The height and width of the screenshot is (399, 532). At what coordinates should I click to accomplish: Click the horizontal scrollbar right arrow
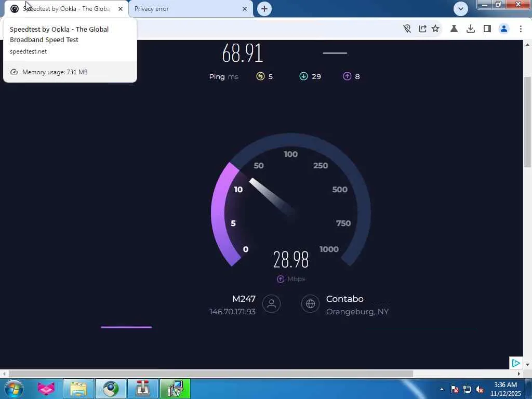click(519, 374)
